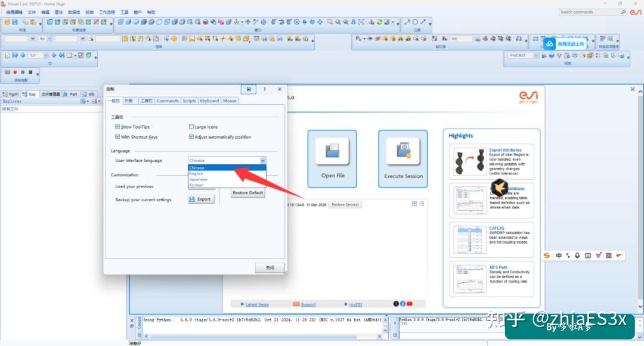644x346 pixels.
Task: Switch to the Mouse tab
Action: (x=230, y=101)
